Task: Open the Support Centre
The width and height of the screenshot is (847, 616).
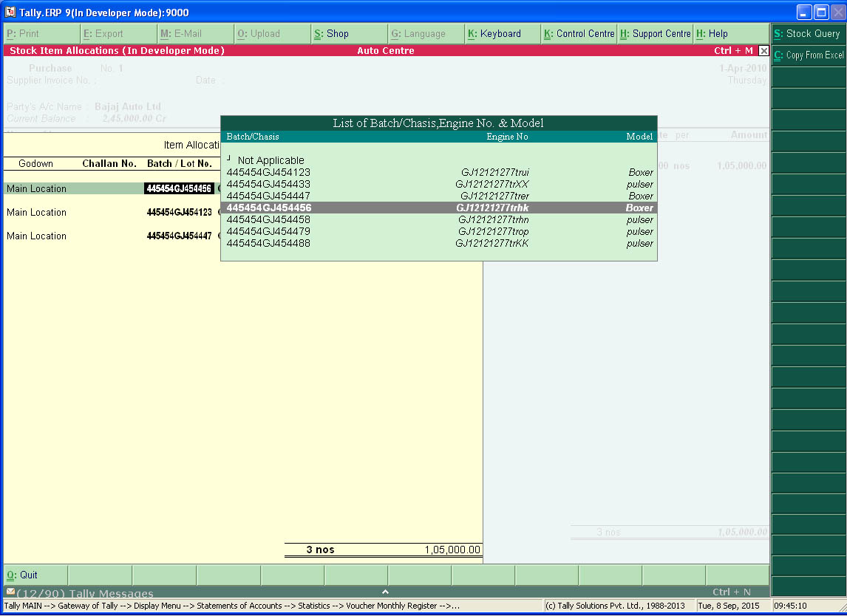Action: [x=657, y=33]
